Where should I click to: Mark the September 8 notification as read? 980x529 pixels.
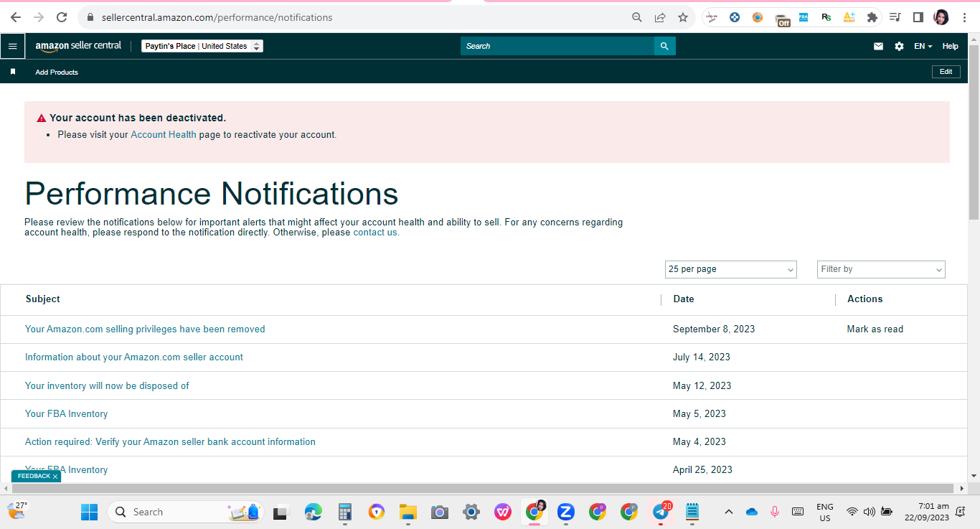[875, 329]
